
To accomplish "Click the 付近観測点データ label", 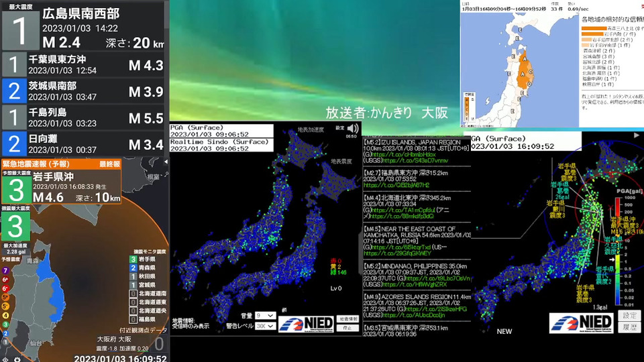I will point(143,330).
